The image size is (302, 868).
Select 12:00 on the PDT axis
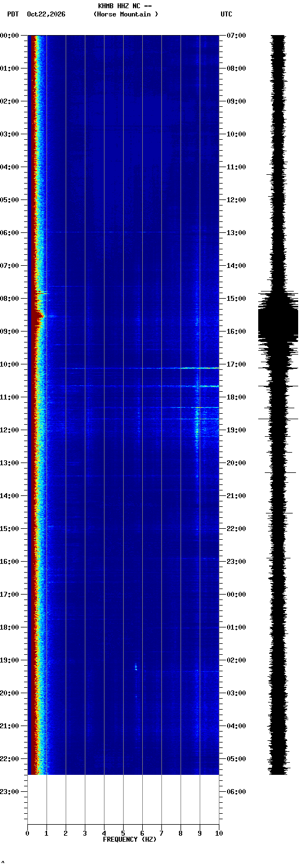point(9,430)
